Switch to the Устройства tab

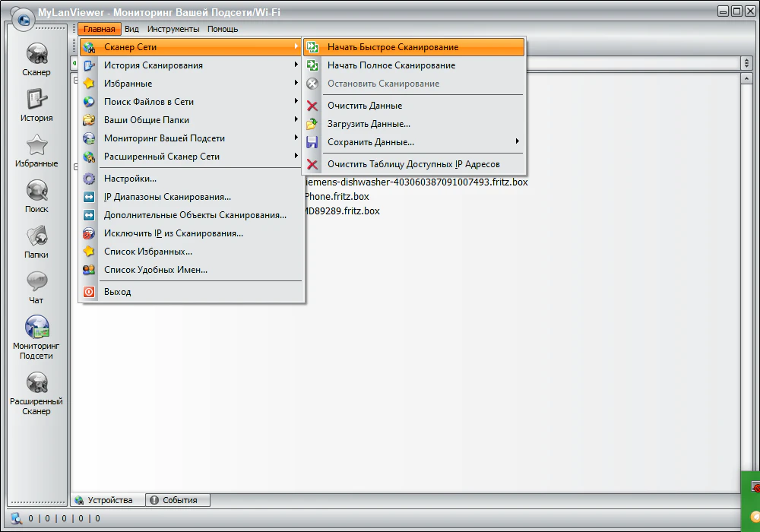pyautogui.click(x=109, y=500)
